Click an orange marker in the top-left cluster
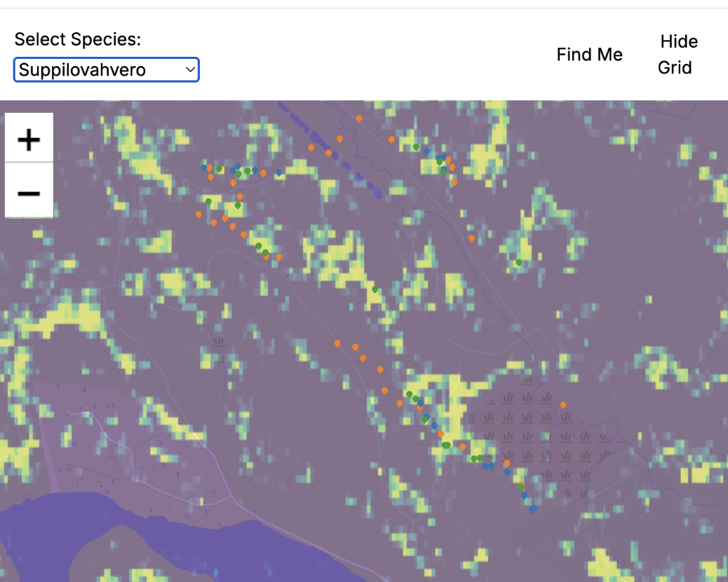 (210, 177)
